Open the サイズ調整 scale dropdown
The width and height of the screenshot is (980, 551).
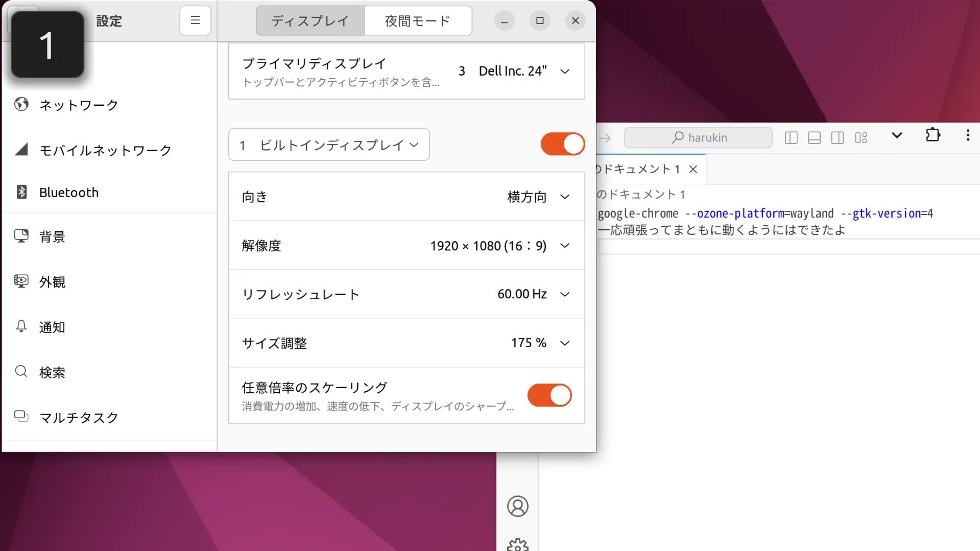564,343
